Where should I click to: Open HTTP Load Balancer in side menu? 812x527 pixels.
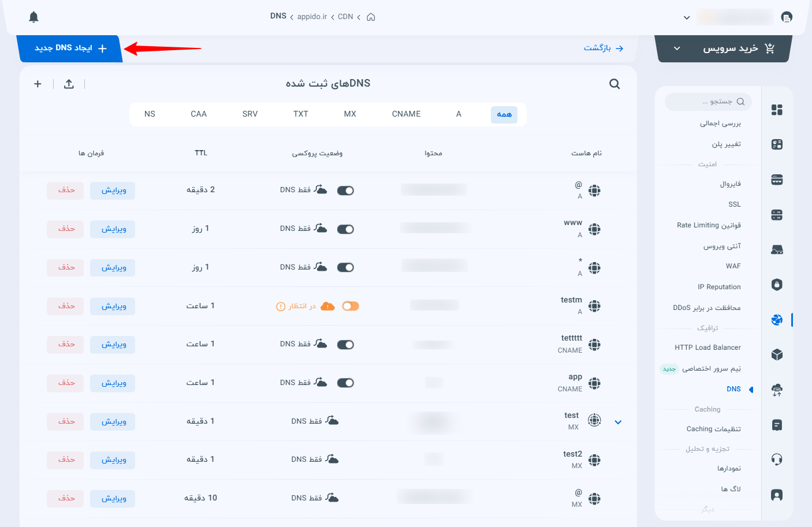(707, 347)
